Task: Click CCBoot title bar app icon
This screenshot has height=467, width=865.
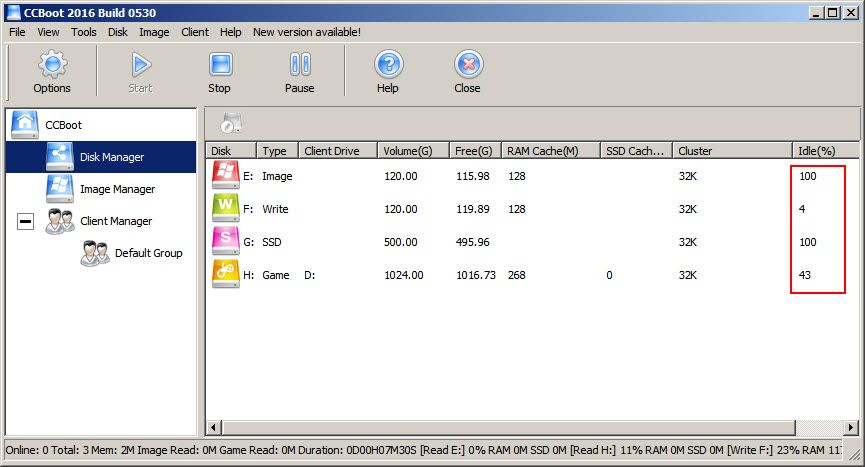Action: (13, 12)
